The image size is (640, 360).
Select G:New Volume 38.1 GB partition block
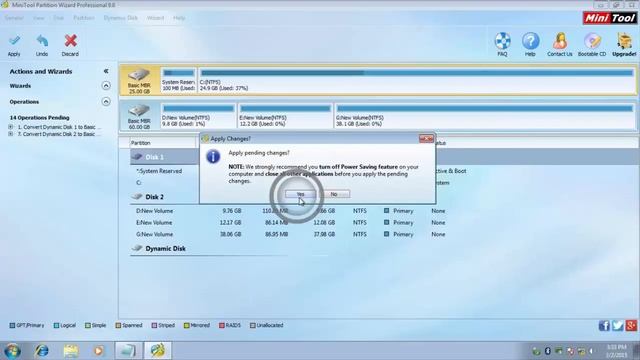(x=485, y=116)
